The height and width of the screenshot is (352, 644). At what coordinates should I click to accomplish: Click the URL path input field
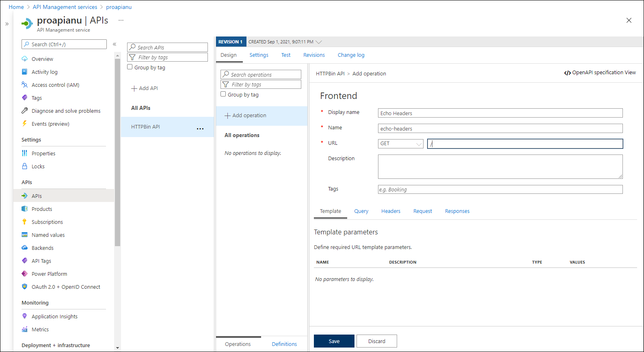[525, 144]
